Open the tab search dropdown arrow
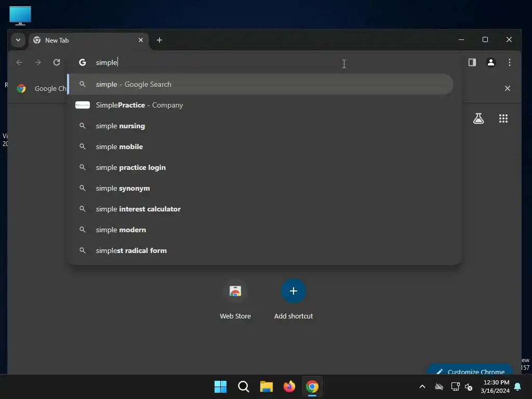Screen dimensions: 532x399 pos(18,40)
